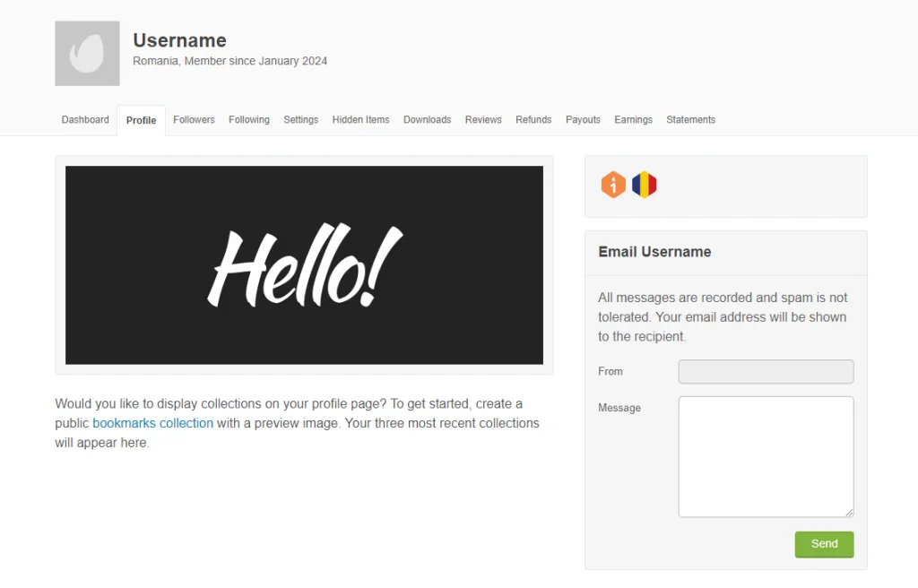
Task: Click the user avatar leaf image
Action: 87,54
